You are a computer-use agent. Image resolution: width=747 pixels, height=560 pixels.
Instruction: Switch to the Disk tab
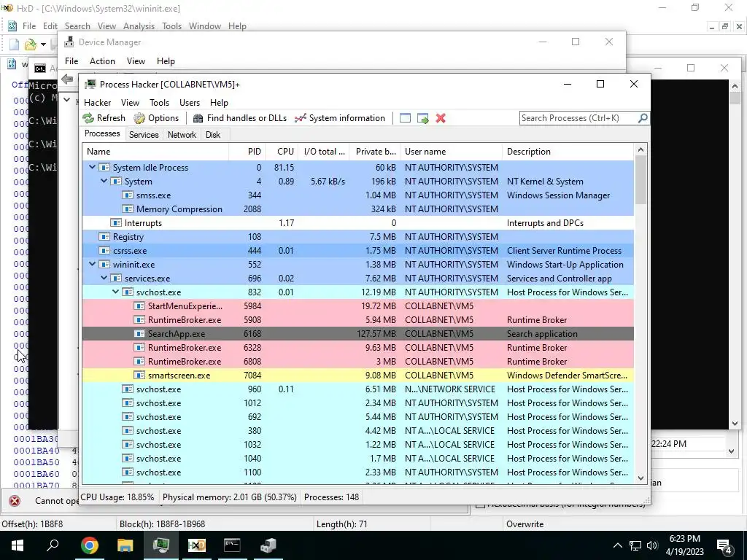click(x=213, y=135)
